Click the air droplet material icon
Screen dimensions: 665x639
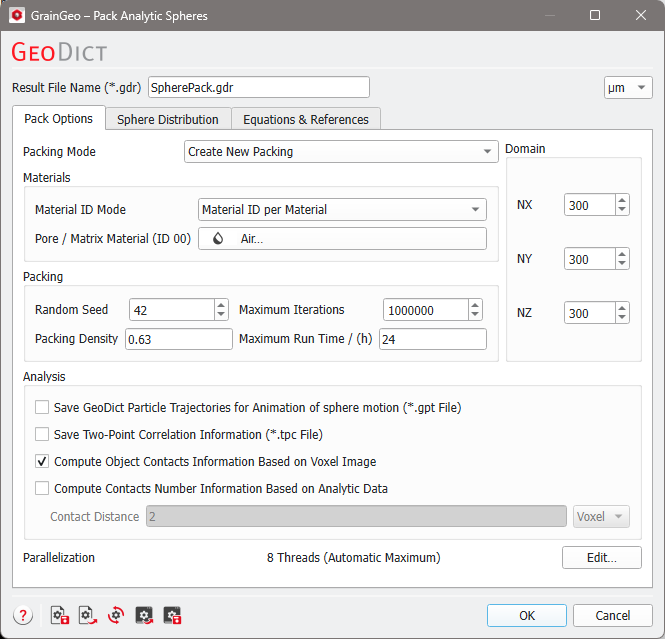click(218, 239)
